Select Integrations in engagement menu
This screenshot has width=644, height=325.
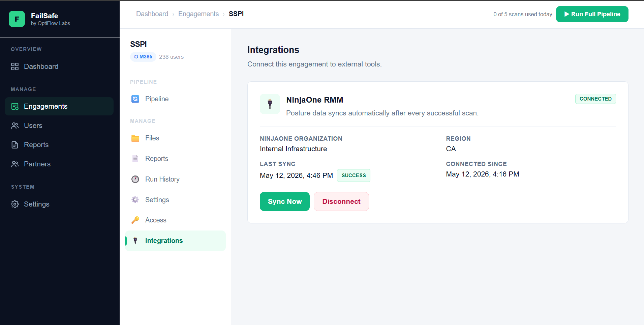[175, 241]
